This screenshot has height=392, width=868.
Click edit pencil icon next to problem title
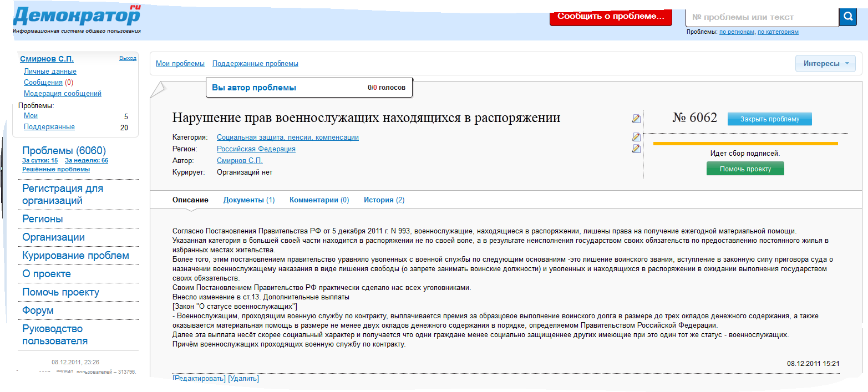pyautogui.click(x=636, y=119)
